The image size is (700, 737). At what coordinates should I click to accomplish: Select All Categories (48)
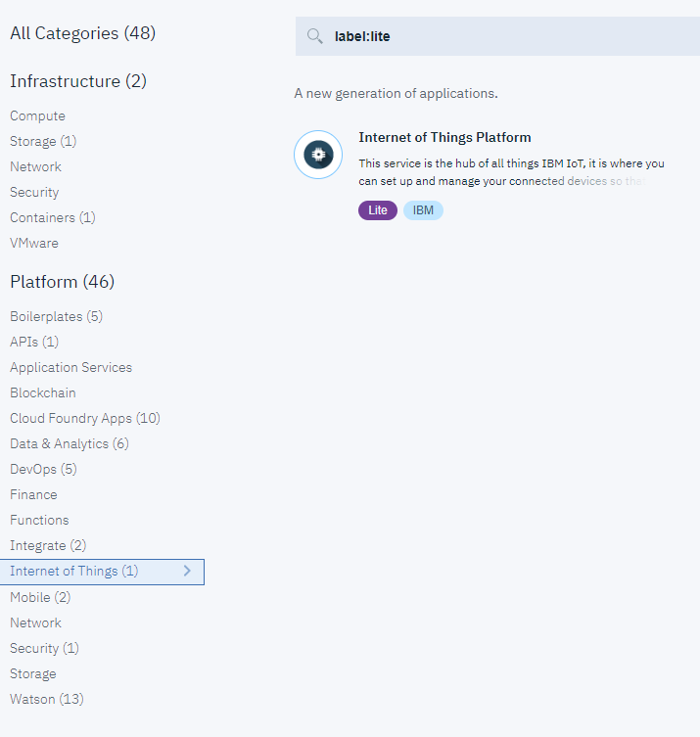pyautogui.click(x=83, y=33)
